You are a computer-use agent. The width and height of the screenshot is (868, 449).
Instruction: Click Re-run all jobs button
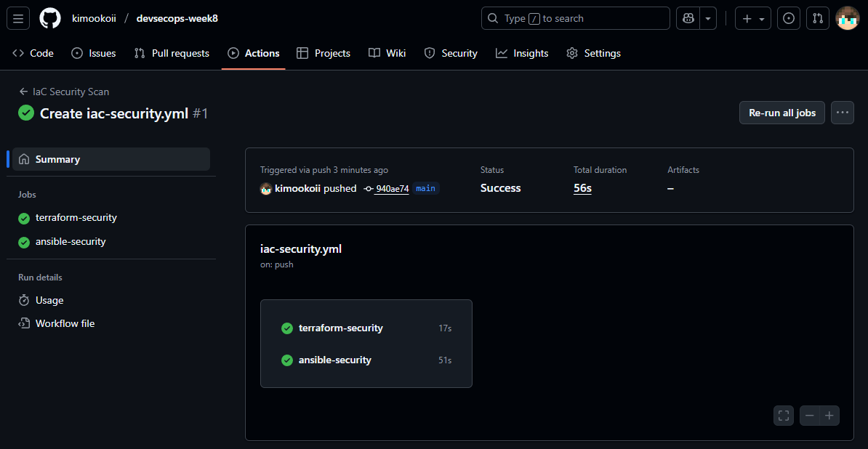pyautogui.click(x=782, y=113)
